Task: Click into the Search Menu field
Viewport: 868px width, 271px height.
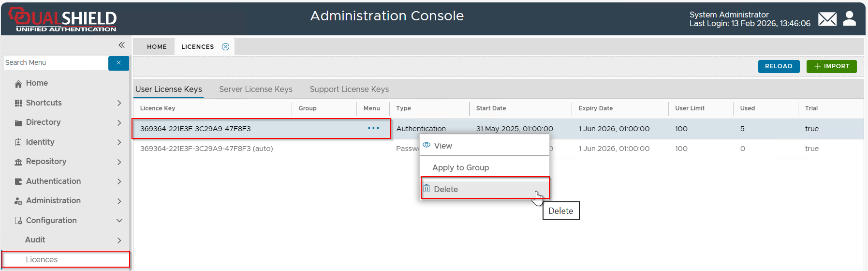Action: [x=56, y=63]
